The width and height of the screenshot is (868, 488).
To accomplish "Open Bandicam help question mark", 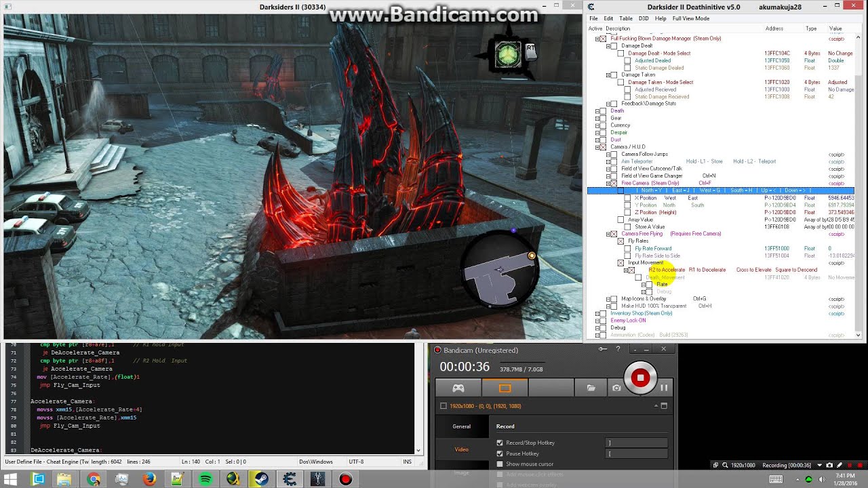I will point(618,349).
